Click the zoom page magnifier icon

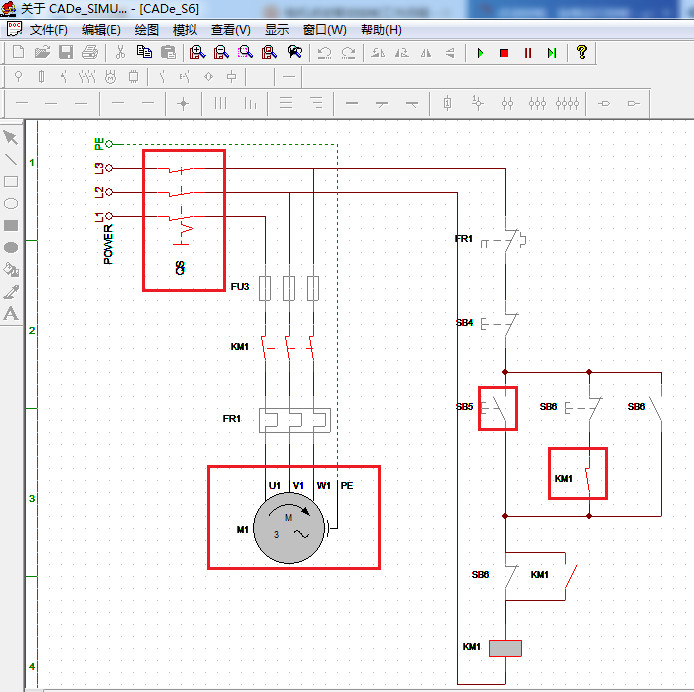269,52
